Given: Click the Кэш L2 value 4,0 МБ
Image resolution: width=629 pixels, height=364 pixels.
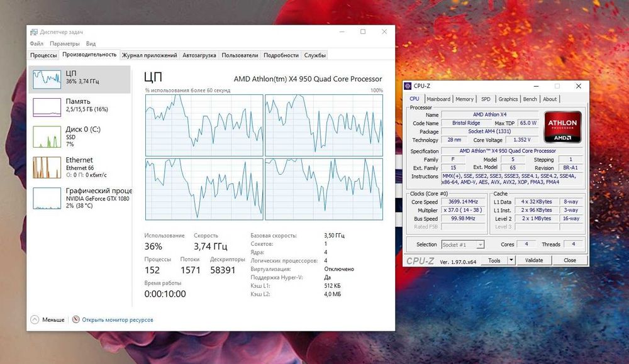Looking at the screenshot, I should 333,294.
